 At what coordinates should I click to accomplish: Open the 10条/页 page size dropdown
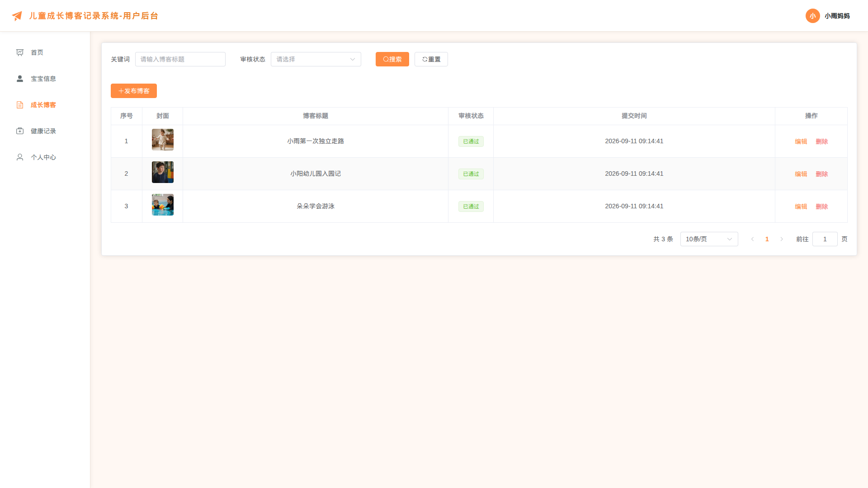pos(709,239)
